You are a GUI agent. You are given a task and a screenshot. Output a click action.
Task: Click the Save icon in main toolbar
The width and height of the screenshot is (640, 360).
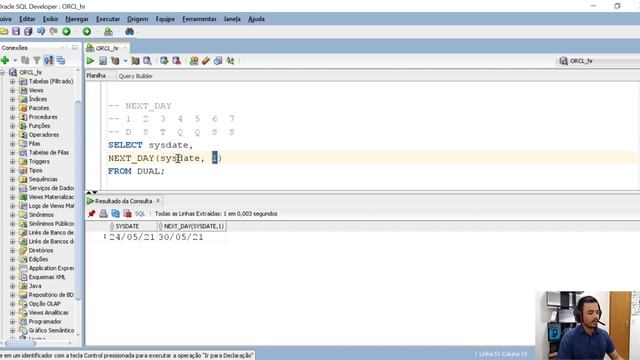pyautogui.click(x=16, y=31)
